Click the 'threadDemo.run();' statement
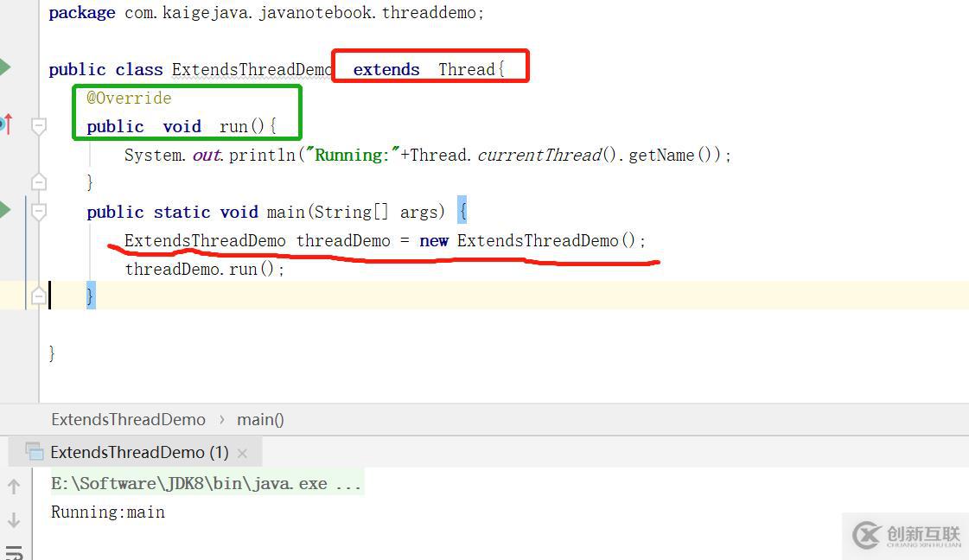Image resolution: width=969 pixels, height=560 pixels. [205, 269]
